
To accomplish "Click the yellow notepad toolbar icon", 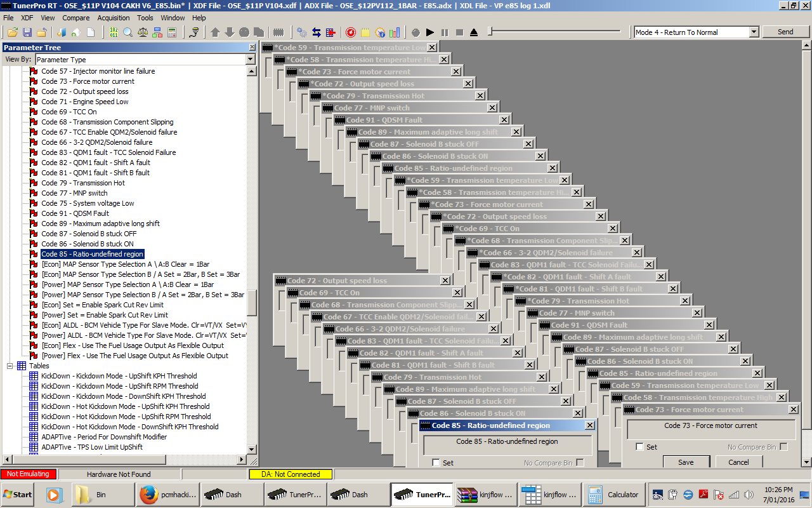I will coord(365,32).
